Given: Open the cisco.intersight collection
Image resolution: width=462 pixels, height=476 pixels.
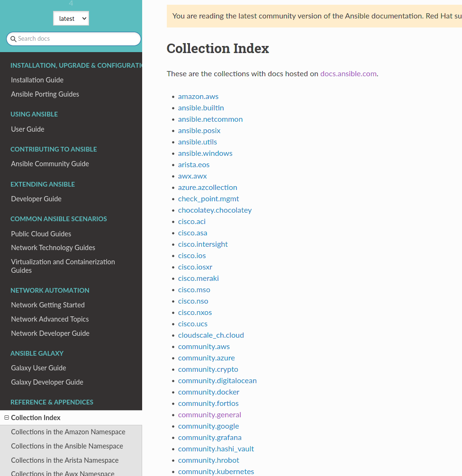Looking at the screenshot, I should (x=203, y=244).
